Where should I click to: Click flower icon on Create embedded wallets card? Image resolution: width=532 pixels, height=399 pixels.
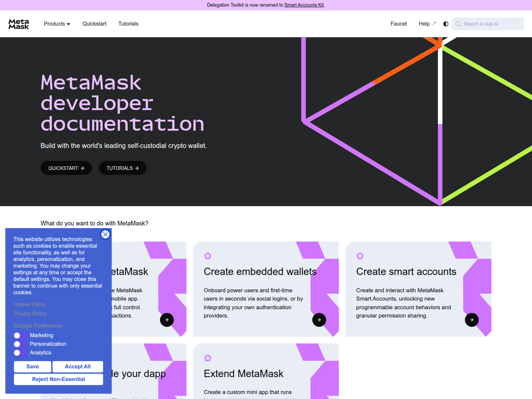pos(208,256)
